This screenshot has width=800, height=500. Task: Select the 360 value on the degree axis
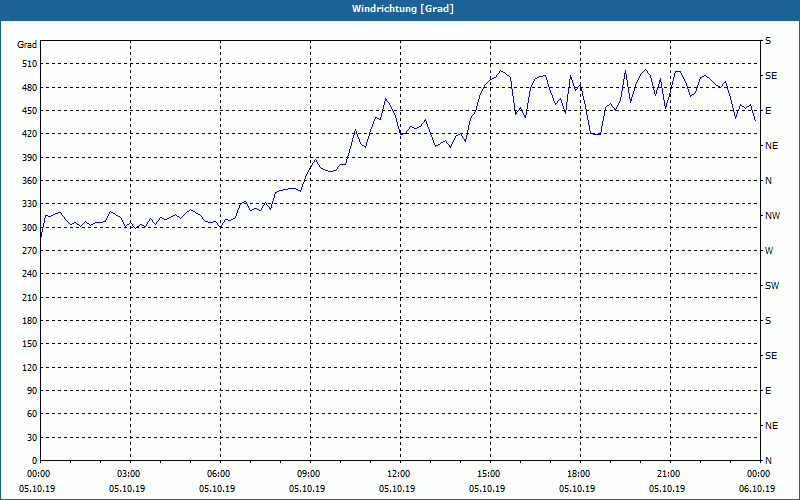[30, 181]
